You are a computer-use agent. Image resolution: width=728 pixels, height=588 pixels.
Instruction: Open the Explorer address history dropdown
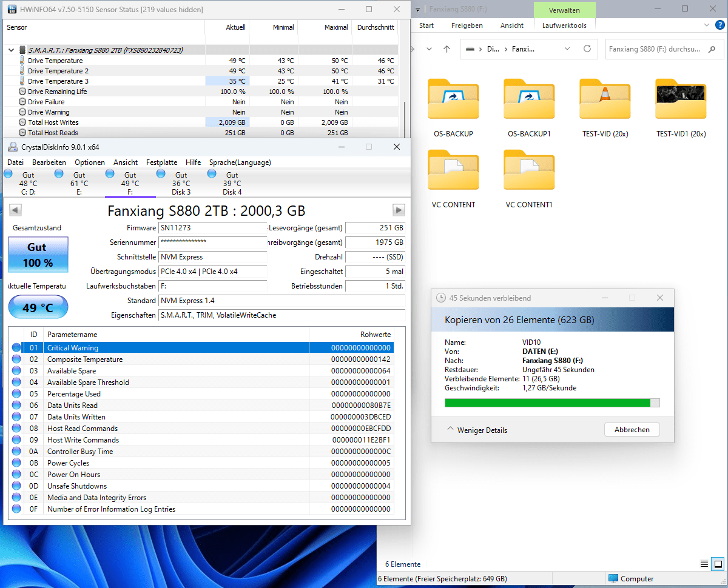click(x=567, y=49)
